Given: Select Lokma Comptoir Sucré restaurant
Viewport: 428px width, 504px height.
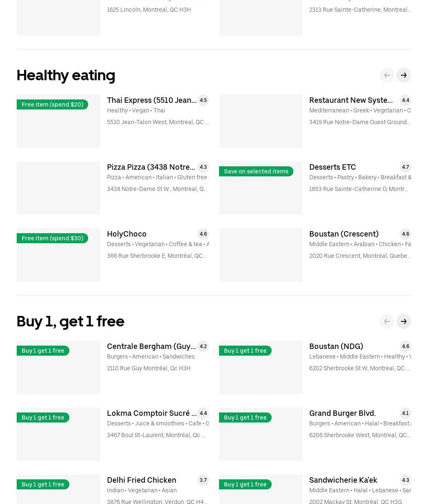Looking at the screenshot, I should click(151, 413).
